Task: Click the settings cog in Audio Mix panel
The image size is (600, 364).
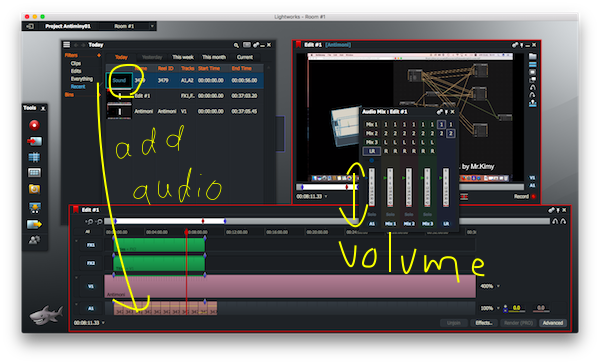Action: 440,112
